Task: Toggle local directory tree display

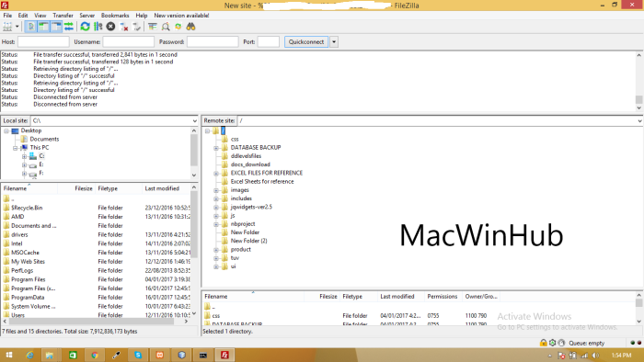Action: point(43,27)
